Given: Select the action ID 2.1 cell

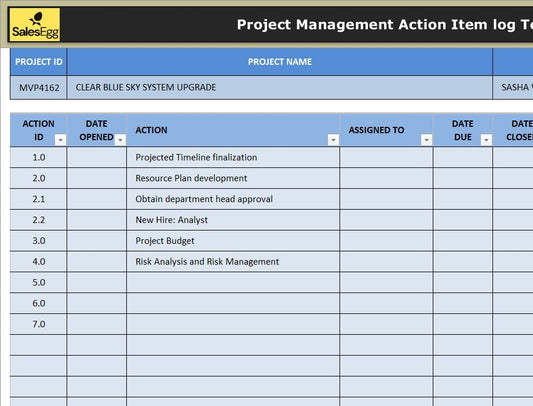Looking at the screenshot, I should coord(39,199).
